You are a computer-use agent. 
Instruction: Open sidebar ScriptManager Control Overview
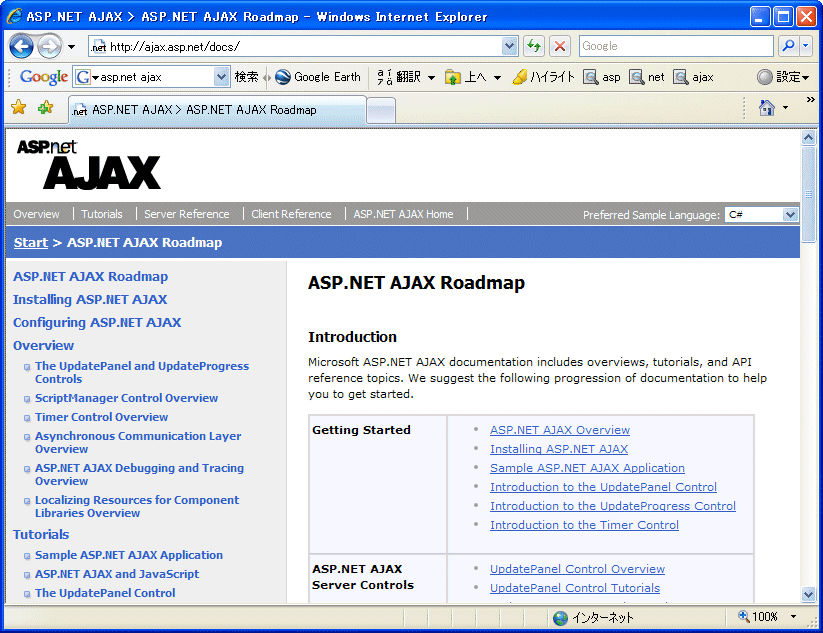pos(126,398)
